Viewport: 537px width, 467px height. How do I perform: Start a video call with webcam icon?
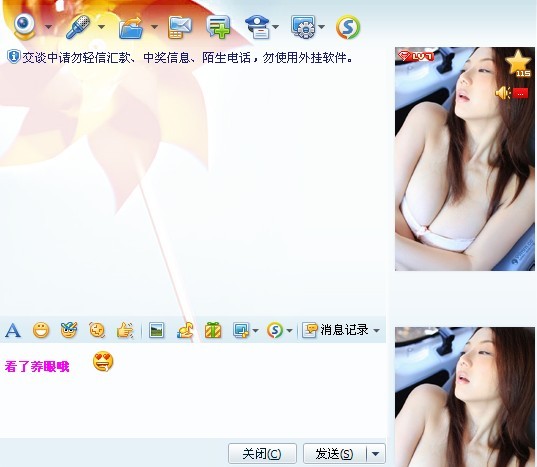(x=25, y=26)
